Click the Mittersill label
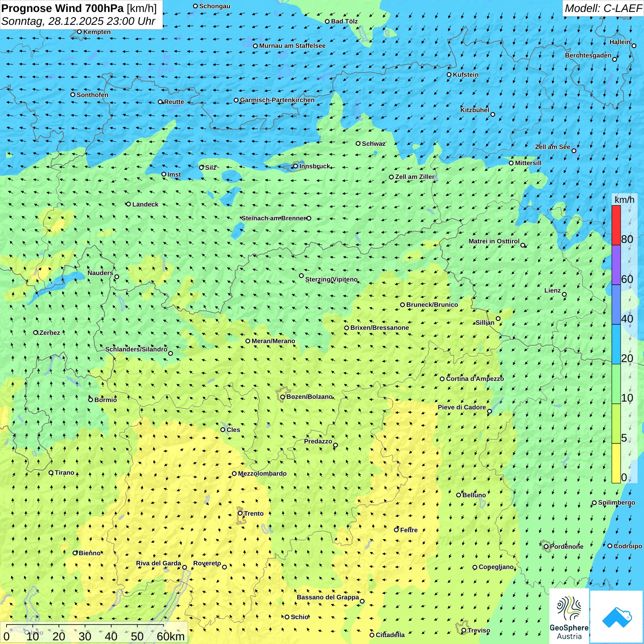The height and width of the screenshot is (644, 644). (x=528, y=163)
